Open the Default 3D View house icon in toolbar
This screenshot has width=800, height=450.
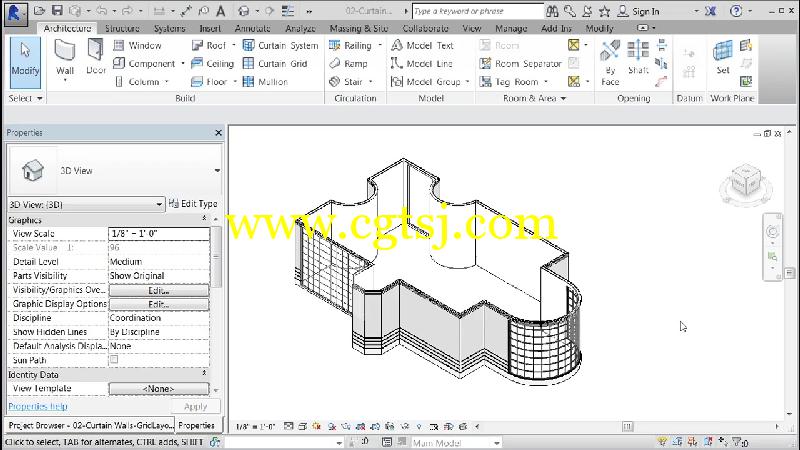click(x=243, y=11)
